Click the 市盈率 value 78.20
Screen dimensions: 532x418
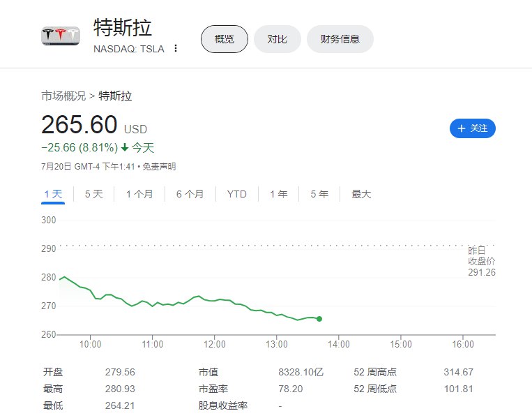(x=291, y=389)
